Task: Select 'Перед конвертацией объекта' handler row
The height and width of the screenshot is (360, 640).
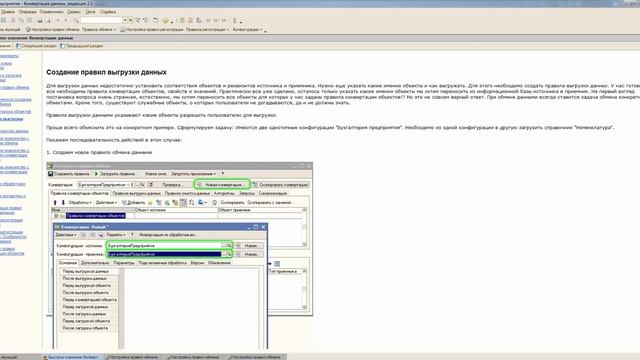Action: tap(89, 300)
